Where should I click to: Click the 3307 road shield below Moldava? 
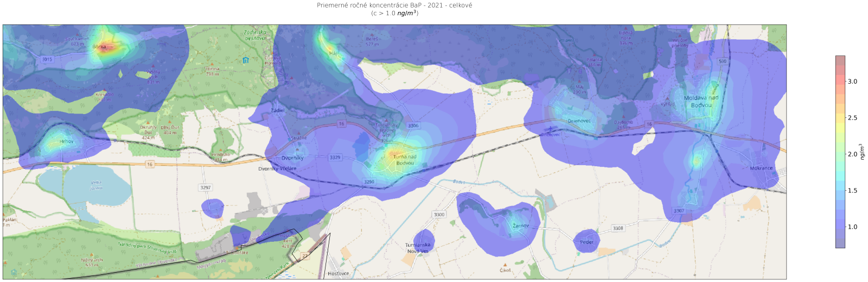[679, 211]
